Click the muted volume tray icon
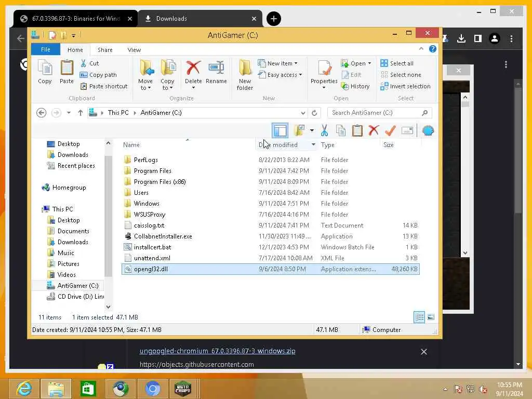Image resolution: width=532 pixels, height=399 pixels. pos(483,389)
